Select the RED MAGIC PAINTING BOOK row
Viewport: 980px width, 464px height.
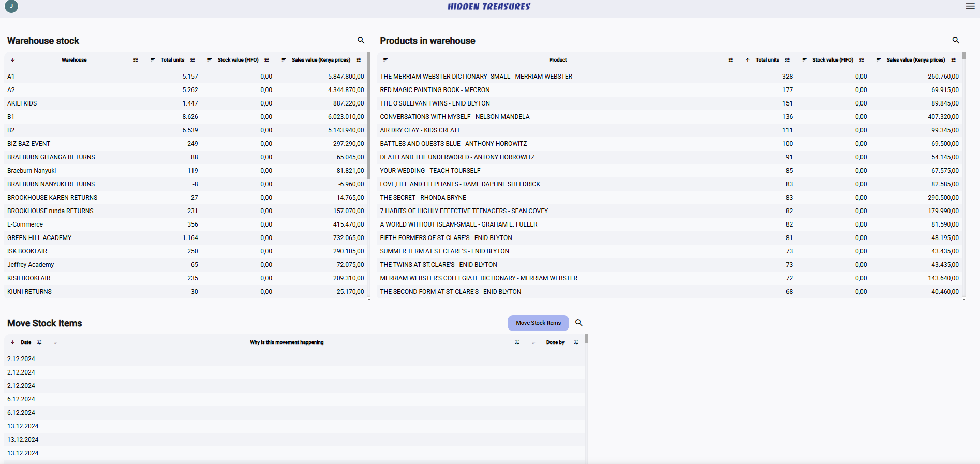pos(435,90)
